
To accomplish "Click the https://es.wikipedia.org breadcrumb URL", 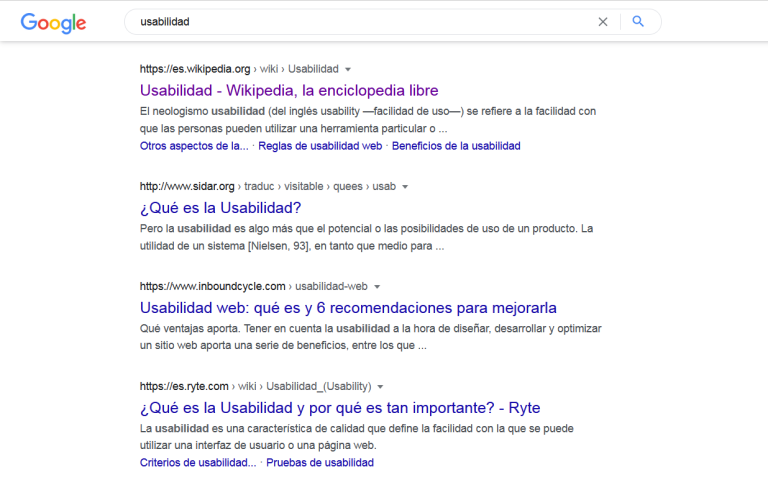I will coord(195,69).
